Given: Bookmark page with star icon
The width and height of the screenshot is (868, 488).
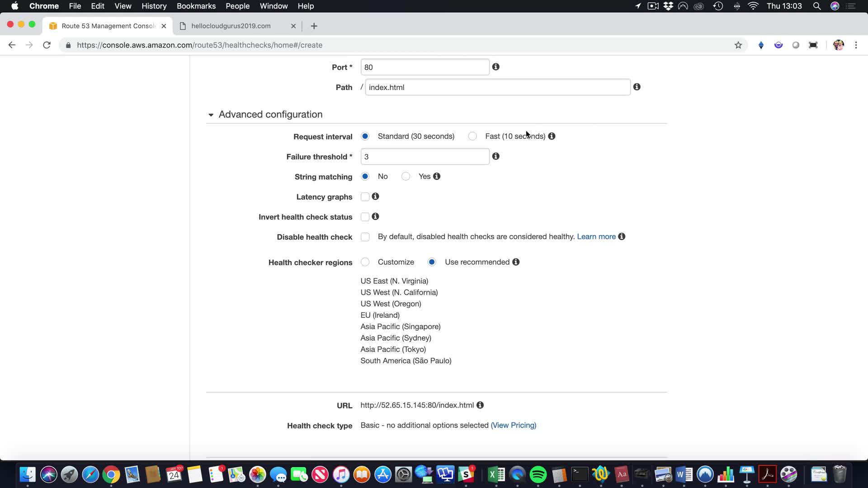Looking at the screenshot, I should point(738,45).
